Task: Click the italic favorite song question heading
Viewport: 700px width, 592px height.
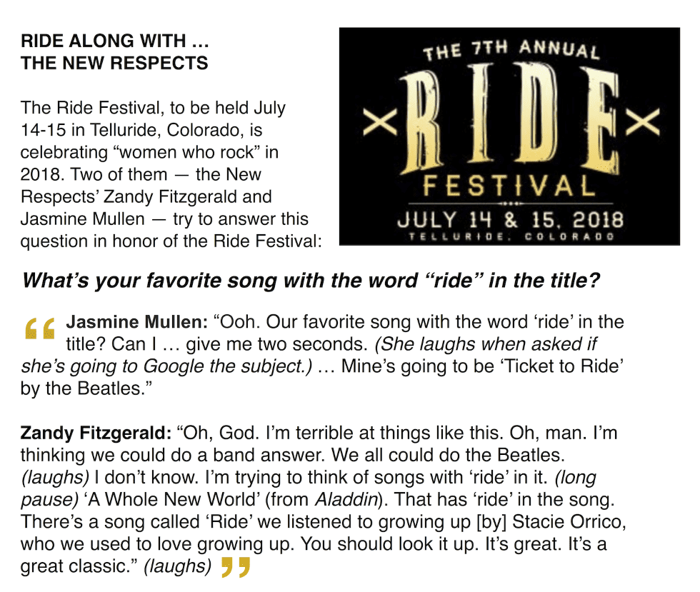Action: pyautogui.click(x=310, y=281)
